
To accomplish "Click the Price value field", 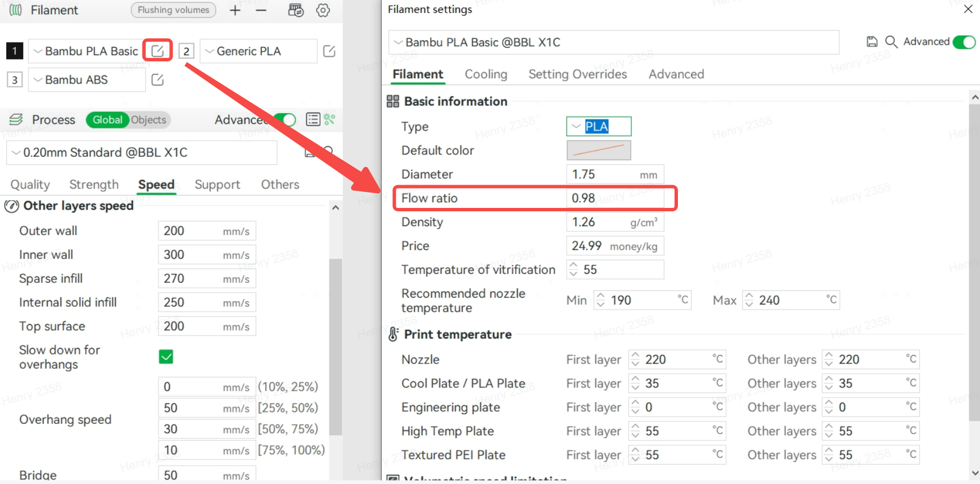I will (615, 246).
